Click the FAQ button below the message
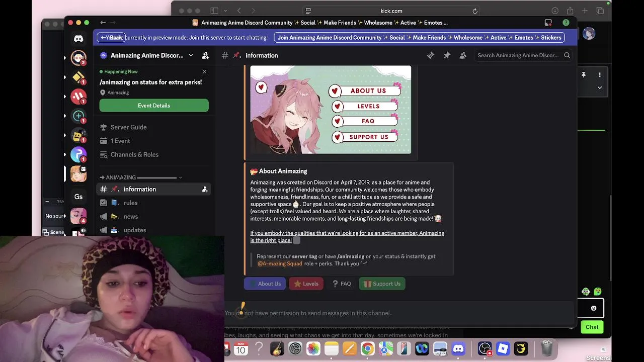The width and height of the screenshot is (644, 362). click(342, 284)
